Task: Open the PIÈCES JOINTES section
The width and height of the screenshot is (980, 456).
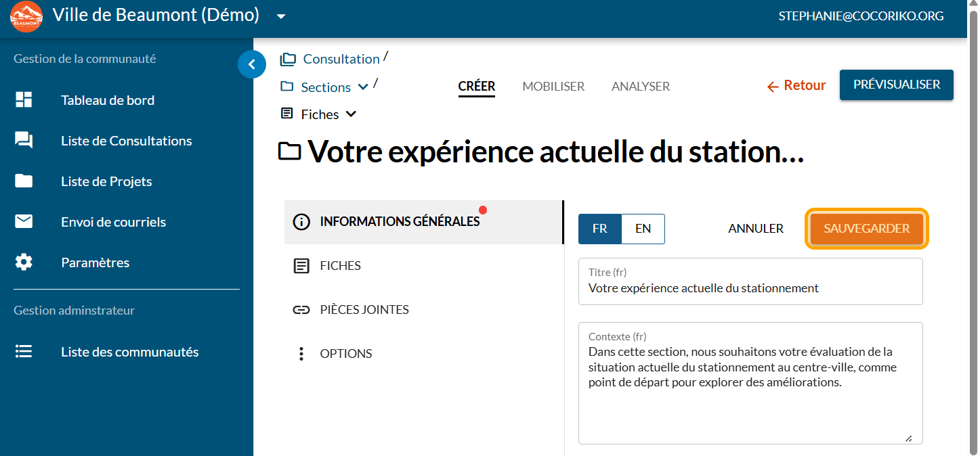Action: click(x=364, y=310)
